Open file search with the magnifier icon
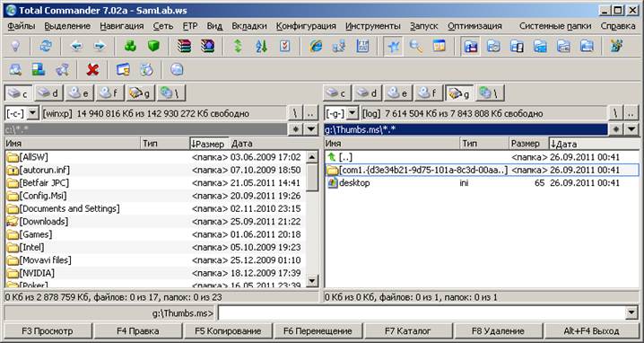This screenshot has height=343, width=644. (x=416, y=46)
